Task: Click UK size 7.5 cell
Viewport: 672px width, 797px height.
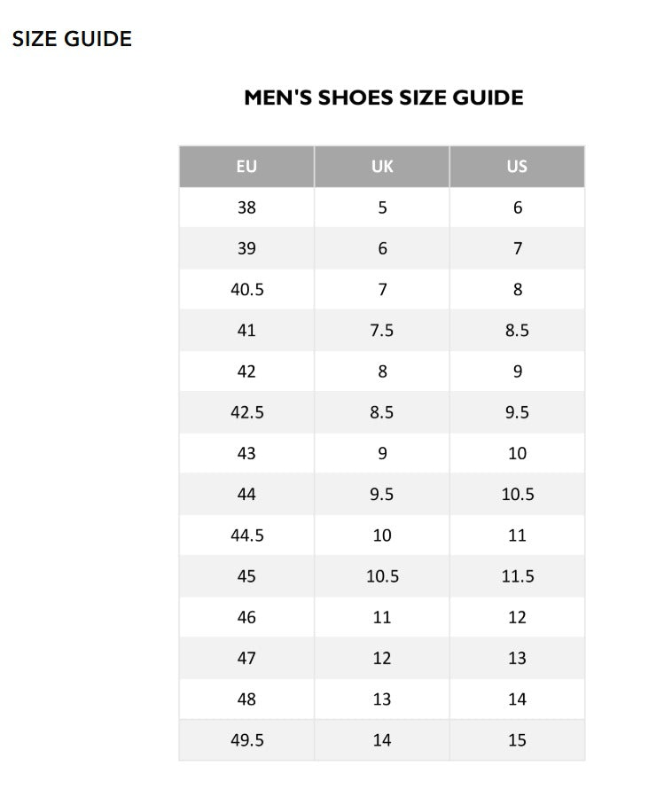Action: [382, 331]
